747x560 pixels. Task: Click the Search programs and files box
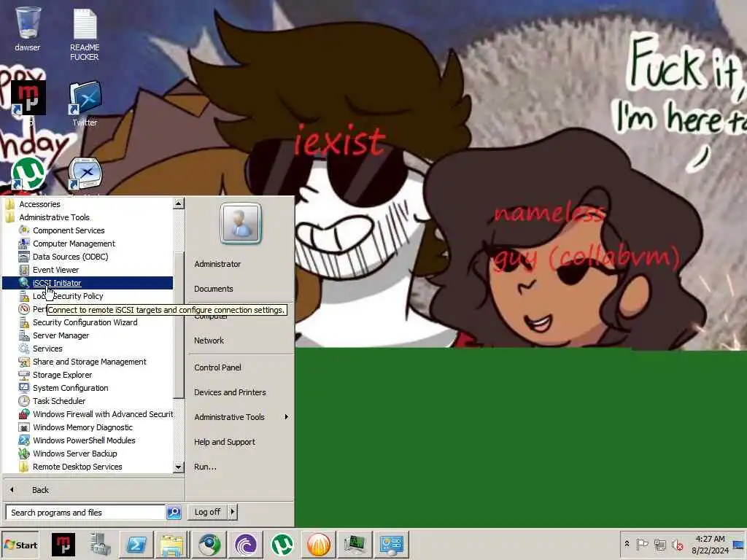click(x=86, y=513)
